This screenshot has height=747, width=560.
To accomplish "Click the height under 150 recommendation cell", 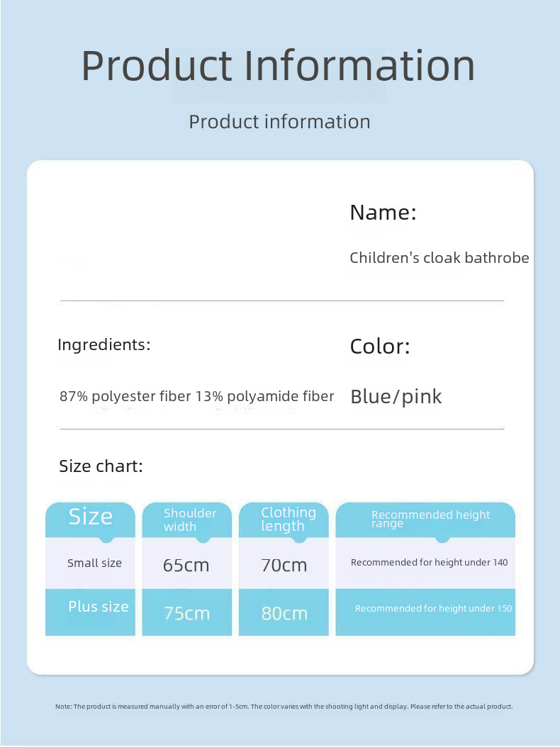I will pyautogui.click(x=433, y=609).
